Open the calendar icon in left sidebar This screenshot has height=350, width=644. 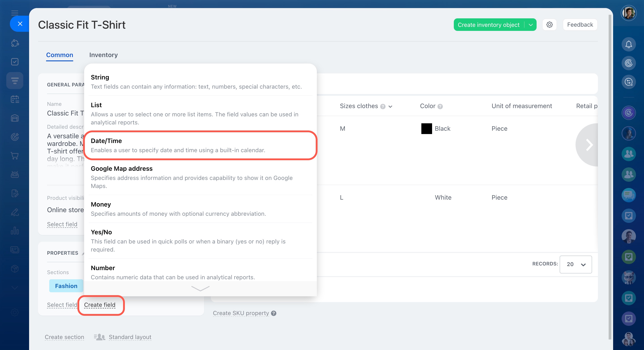click(x=15, y=99)
